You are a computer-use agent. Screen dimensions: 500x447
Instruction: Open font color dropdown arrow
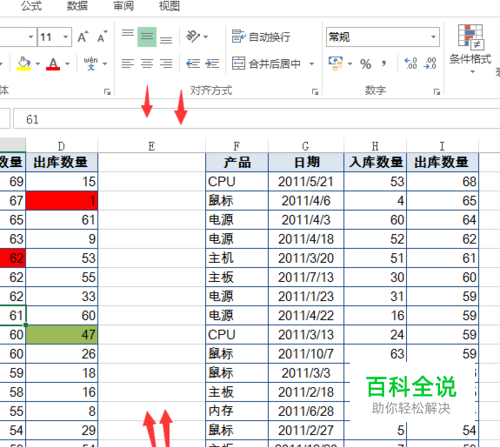[x=67, y=63]
